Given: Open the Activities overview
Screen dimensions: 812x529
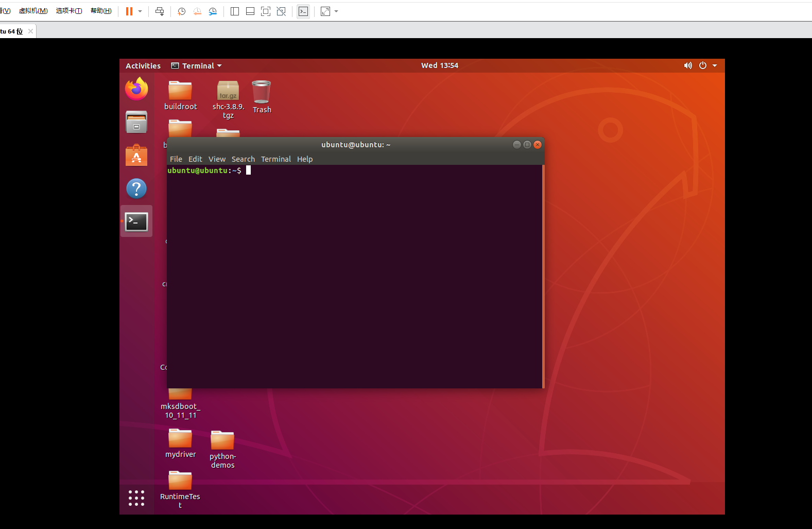Looking at the screenshot, I should (x=143, y=66).
